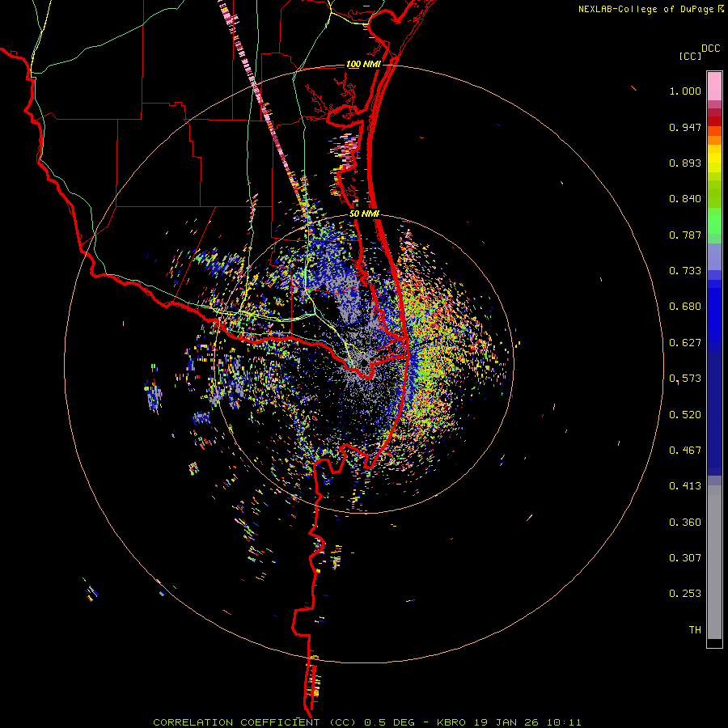Click the TH threshold label
The height and width of the screenshot is (728, 728).
point(695,630)
